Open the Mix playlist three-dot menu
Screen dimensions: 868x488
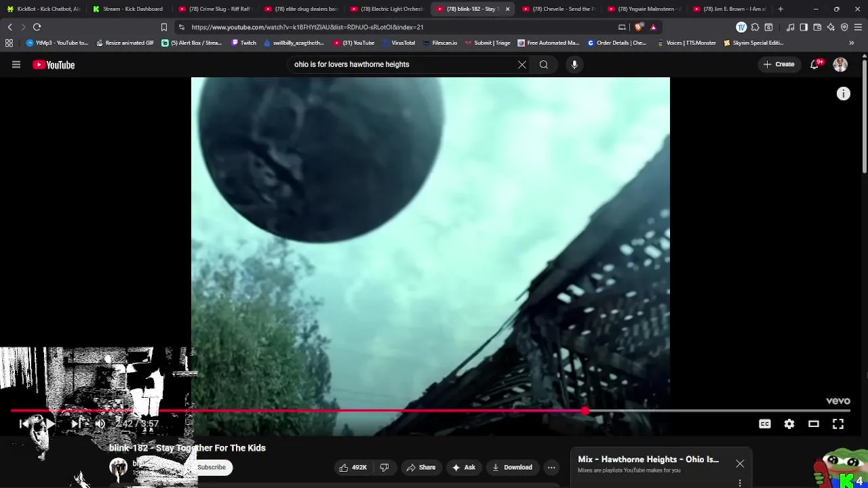(x=740, y=483)
